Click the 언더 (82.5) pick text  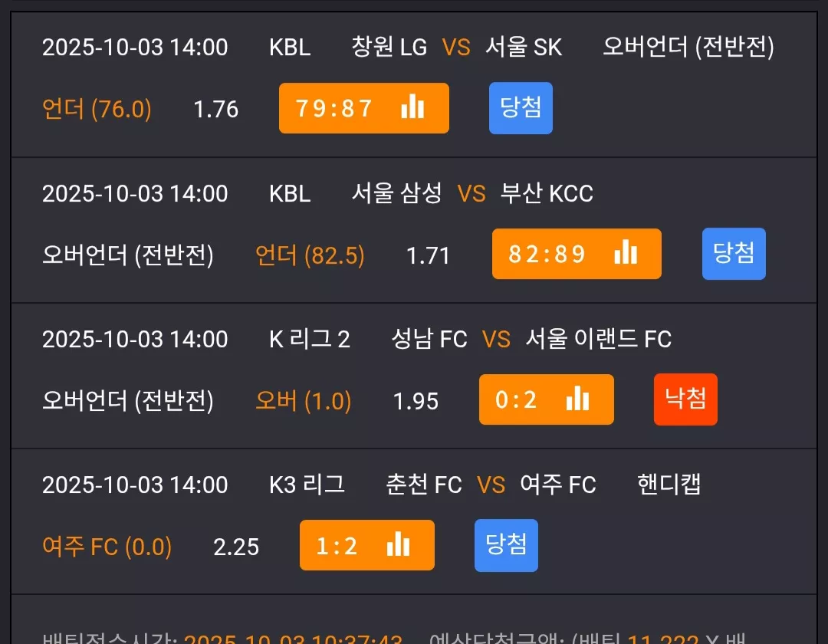tap(310, 255)
